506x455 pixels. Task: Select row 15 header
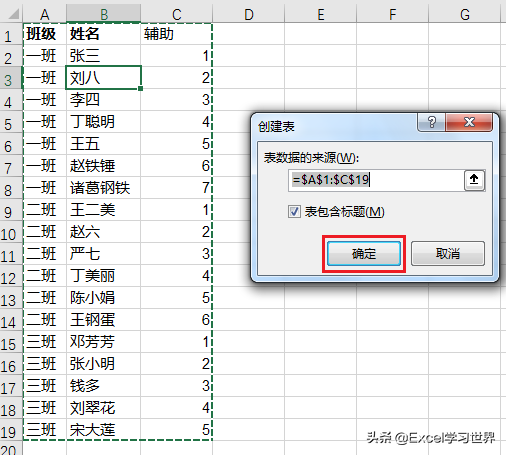click(11, 342)
